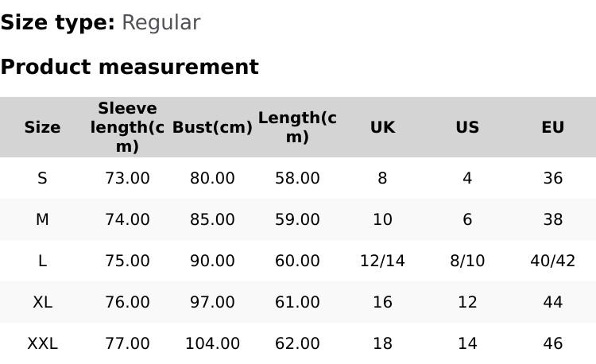This screenshot has height=364, width=596.
Task: Click the Size column header
Action: tap(42, 127)
